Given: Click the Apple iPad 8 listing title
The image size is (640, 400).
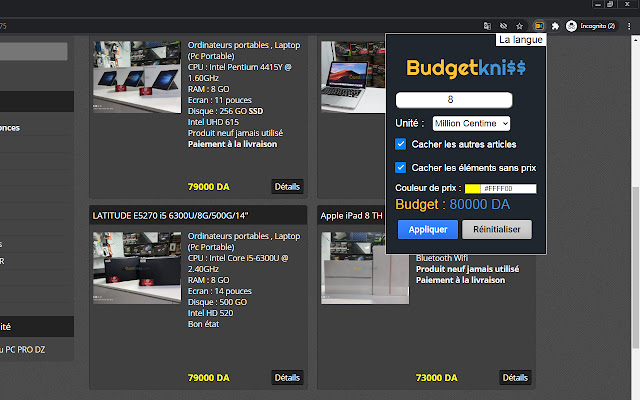Looking at the screenshot, I should click(351, 216).
